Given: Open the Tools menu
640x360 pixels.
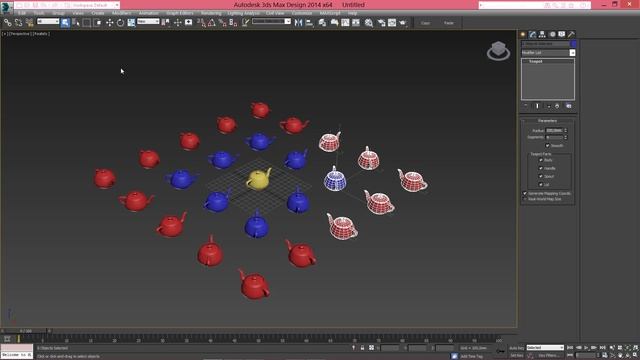Looking at the screenshot, I should (x=39, y=13).
